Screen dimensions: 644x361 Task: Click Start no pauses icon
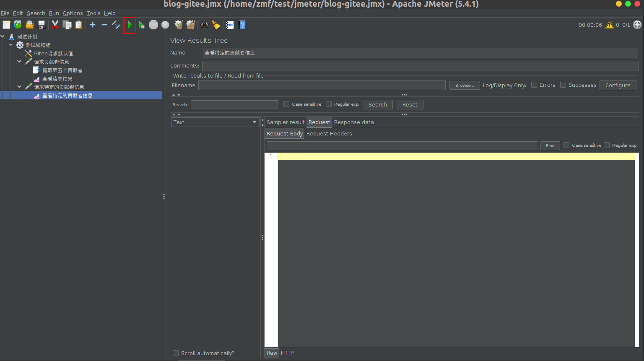pyautogui.click(x=142, y=25)
